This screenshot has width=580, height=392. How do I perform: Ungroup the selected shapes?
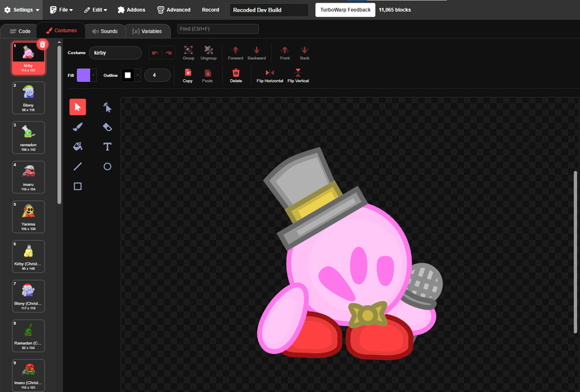point(208,53)
